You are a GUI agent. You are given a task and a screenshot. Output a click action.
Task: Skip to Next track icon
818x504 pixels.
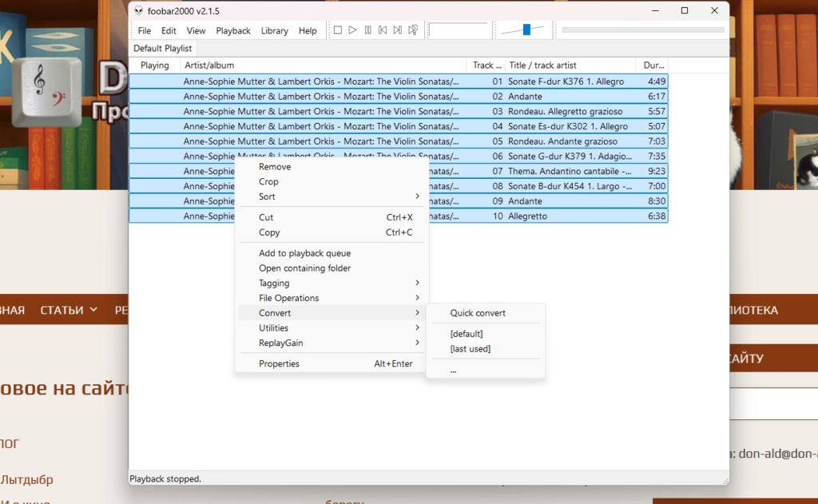pyautogui.click(x=398, y=30)
